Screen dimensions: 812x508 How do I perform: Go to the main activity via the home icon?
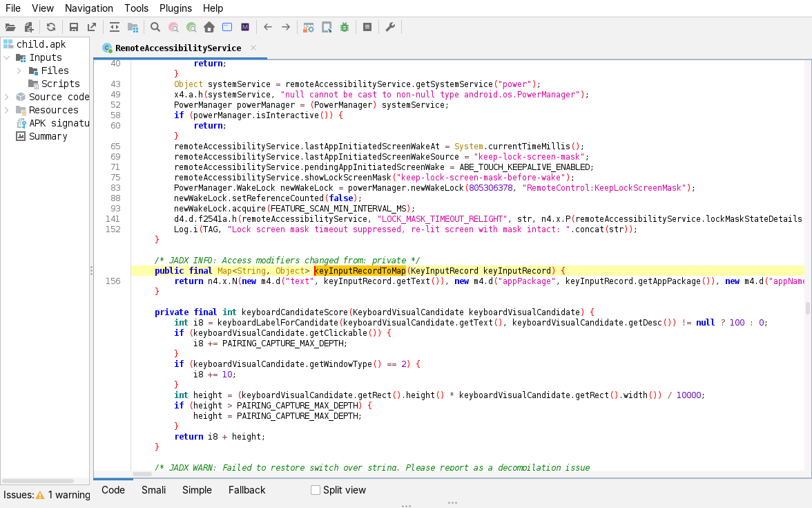pyautogui.click(x=209, y=28)
